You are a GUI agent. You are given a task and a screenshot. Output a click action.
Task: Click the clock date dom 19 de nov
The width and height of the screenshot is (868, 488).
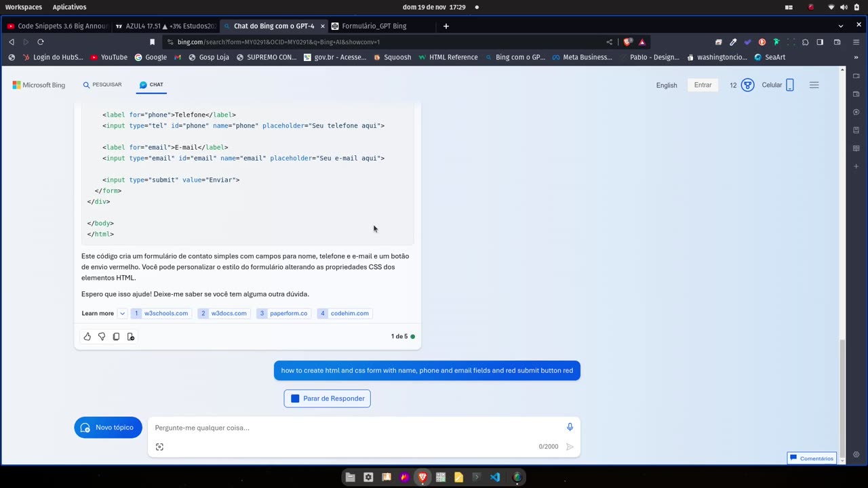[434, 7]
